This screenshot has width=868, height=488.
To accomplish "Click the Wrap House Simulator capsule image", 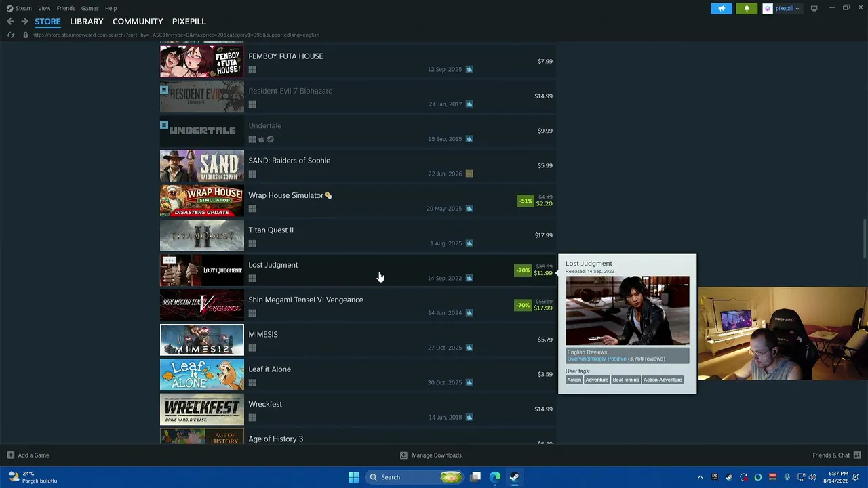I will (202, 201).
